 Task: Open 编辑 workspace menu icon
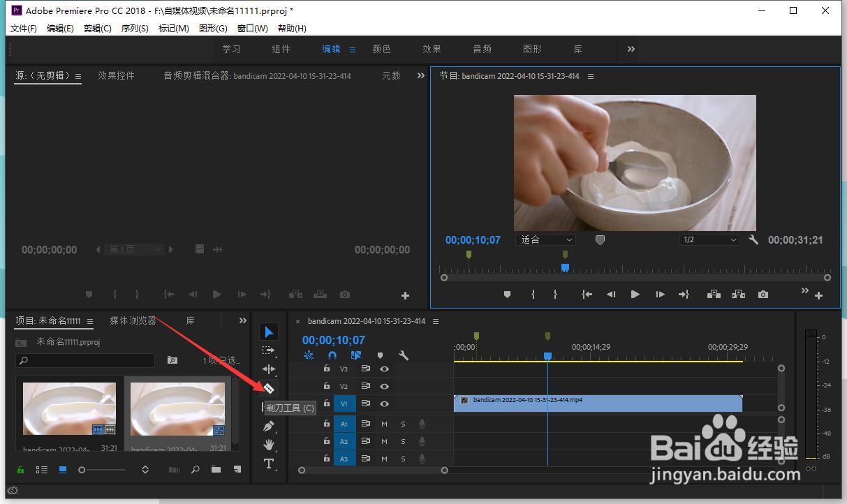(353, 50)
